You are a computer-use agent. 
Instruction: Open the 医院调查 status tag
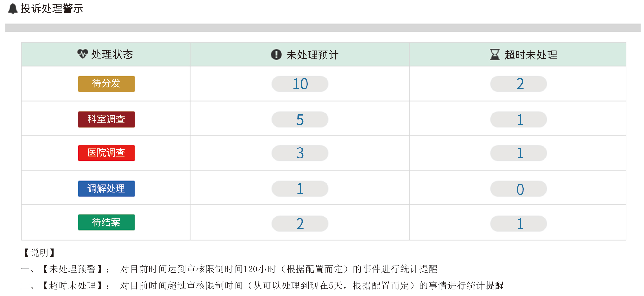click(106, 153)
